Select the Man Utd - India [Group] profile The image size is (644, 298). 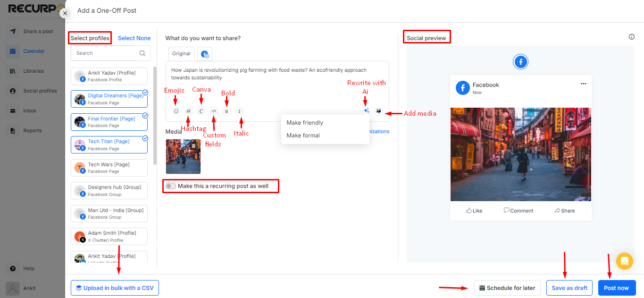click(x=109, y=213)
